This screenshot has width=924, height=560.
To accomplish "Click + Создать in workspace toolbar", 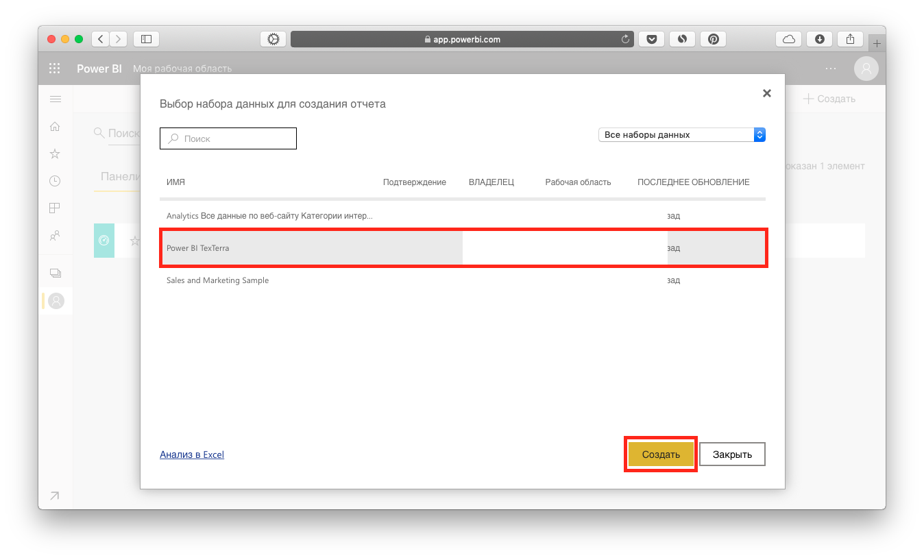I will click(x=829, y=99).
